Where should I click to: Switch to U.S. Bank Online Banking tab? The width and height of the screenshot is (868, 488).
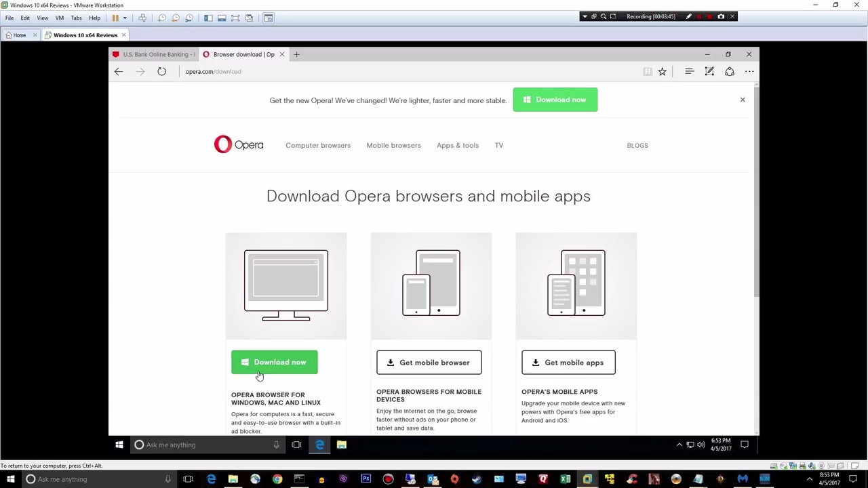[x=154, y=54]
